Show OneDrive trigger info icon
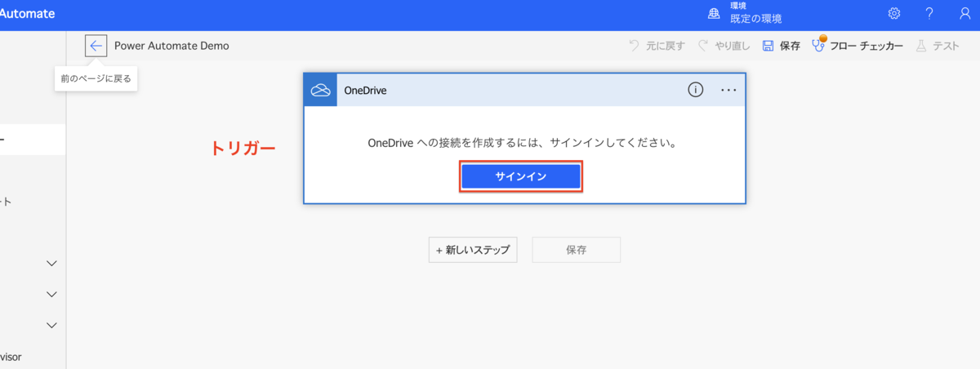980x369 pixels. pos(695,90)
